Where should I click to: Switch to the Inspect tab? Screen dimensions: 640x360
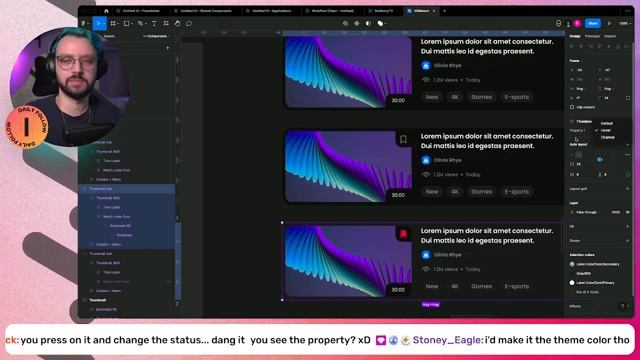pos(610,36)
